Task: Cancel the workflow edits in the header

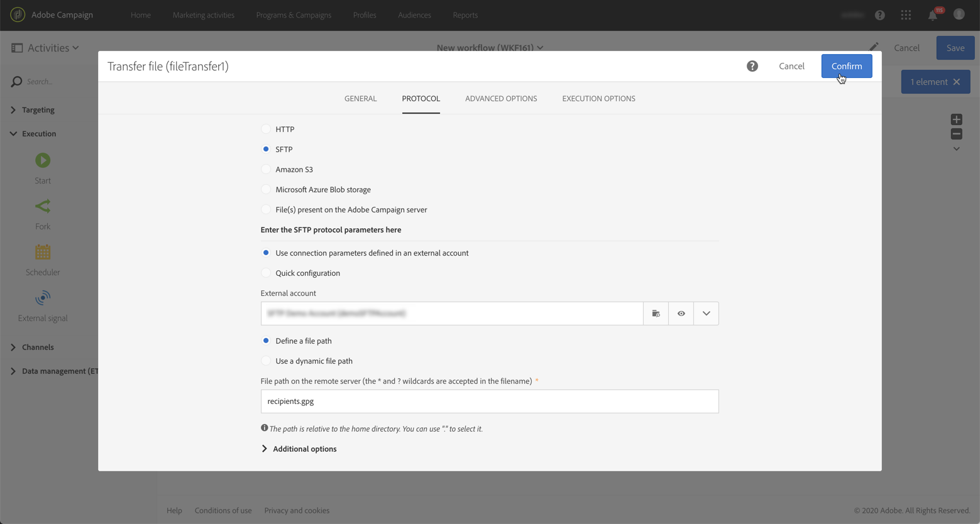Action: pyautogui.click(x=906, y=48)
